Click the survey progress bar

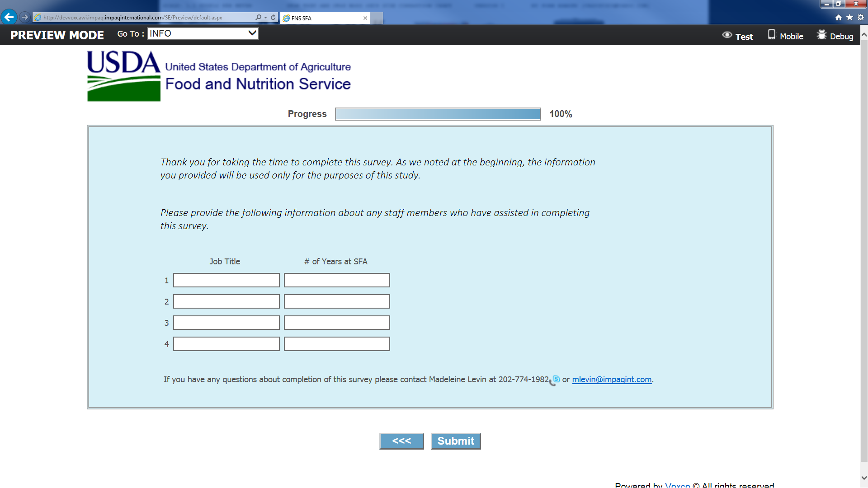point(438,114)
